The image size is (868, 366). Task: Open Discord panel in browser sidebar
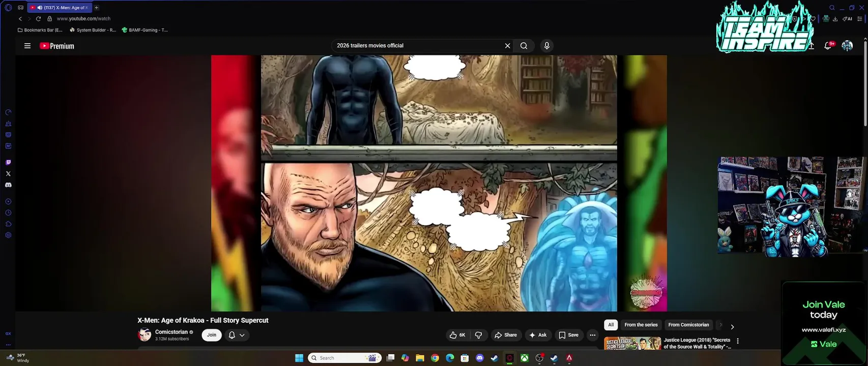8,185
